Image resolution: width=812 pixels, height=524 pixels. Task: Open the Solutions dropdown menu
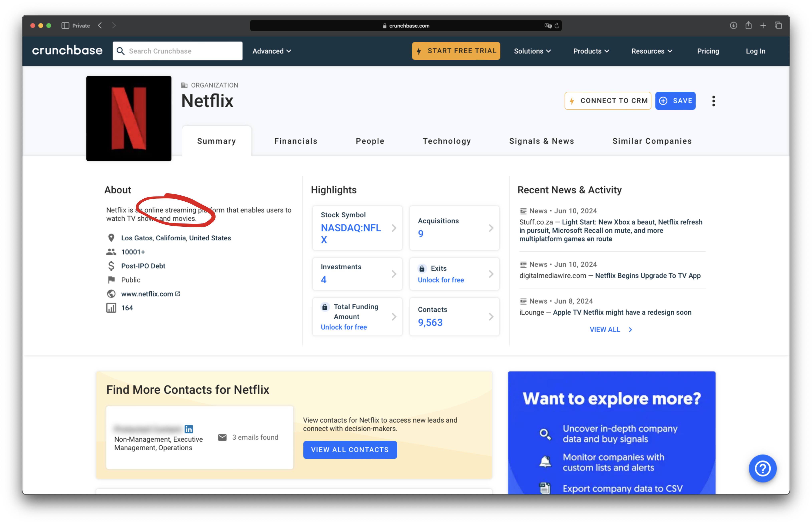(x=532, y=51)
